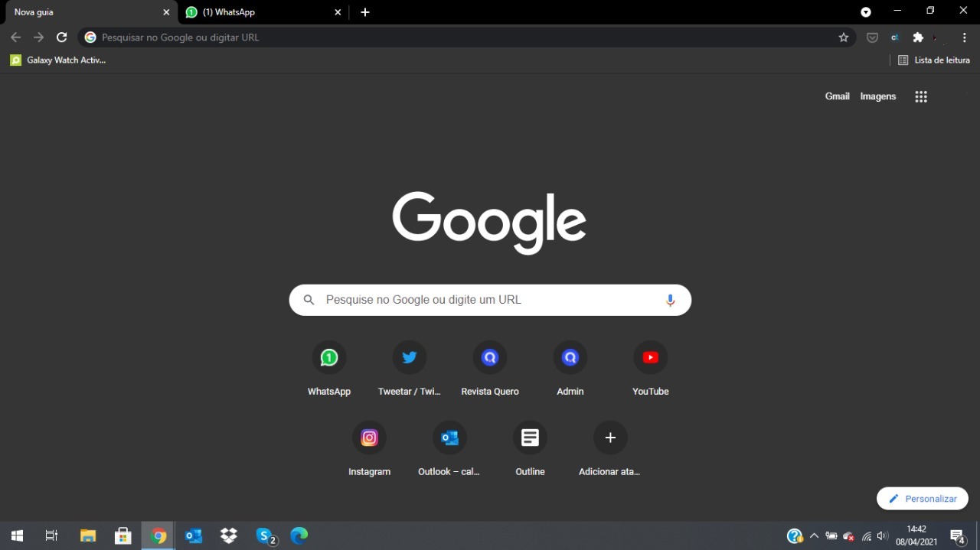Open Lista de leitura reading list
The image size is (980, 550).
(x=934, y=60)
